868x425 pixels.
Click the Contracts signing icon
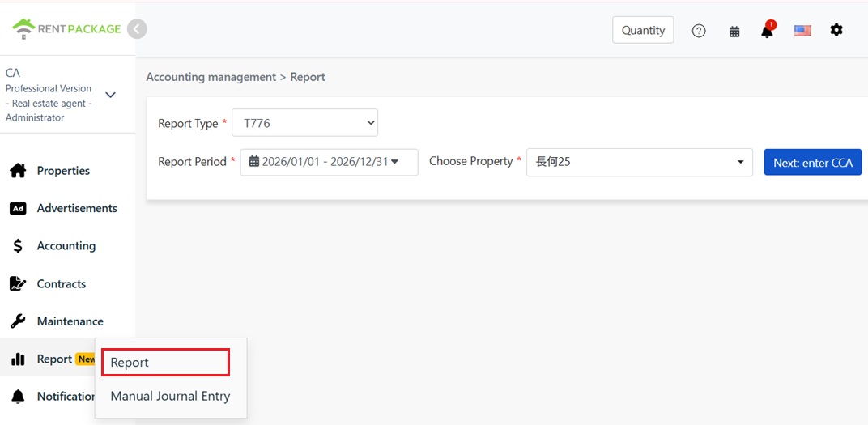click(x=18, y=284)
